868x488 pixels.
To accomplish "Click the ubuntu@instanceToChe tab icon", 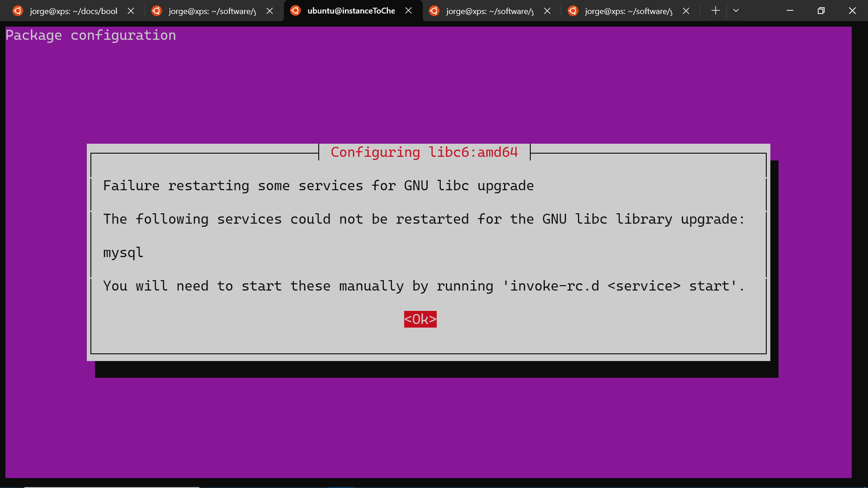I will tap(294, 11).
